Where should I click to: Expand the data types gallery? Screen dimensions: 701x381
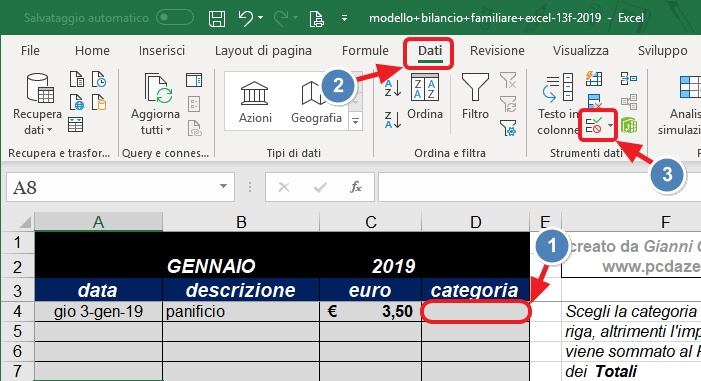[355, 121]
